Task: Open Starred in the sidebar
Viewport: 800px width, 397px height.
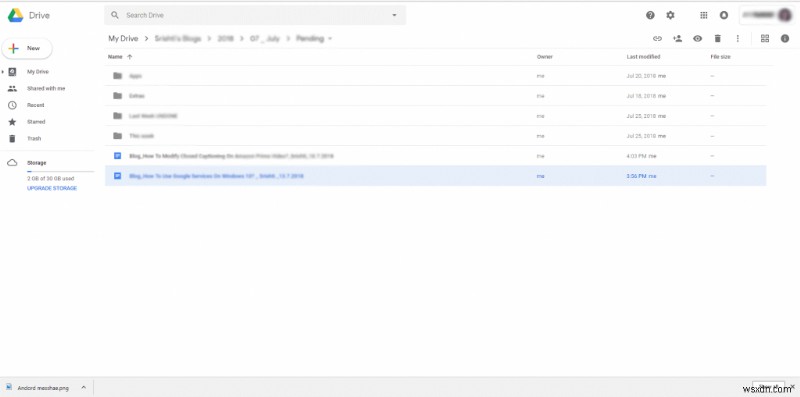Action: [x=36, y=122]
